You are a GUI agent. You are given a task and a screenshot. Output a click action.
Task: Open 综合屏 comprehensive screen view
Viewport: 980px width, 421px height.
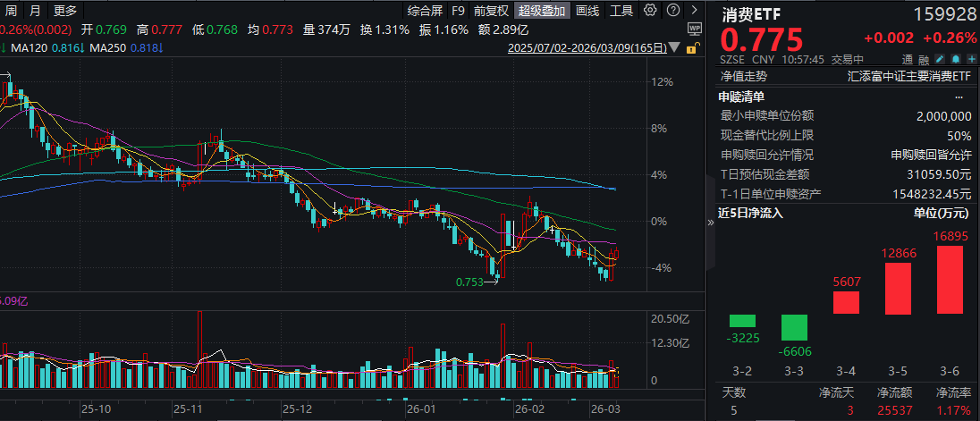425,11
